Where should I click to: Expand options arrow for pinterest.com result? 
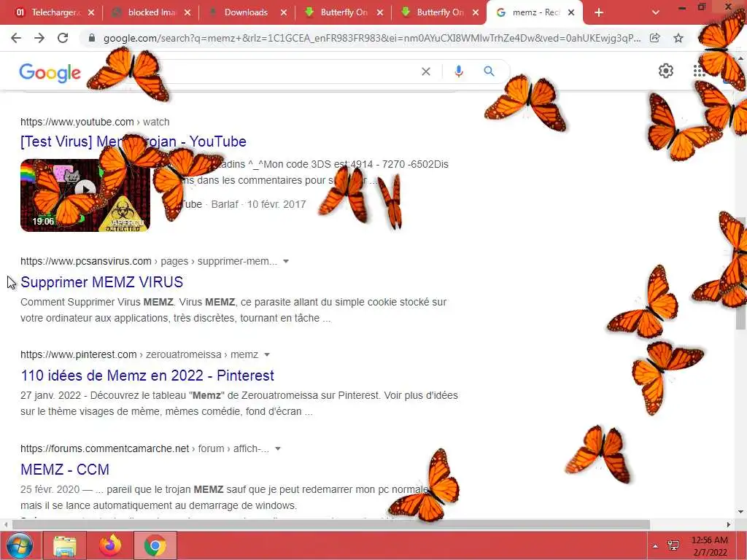click(267, 354)
